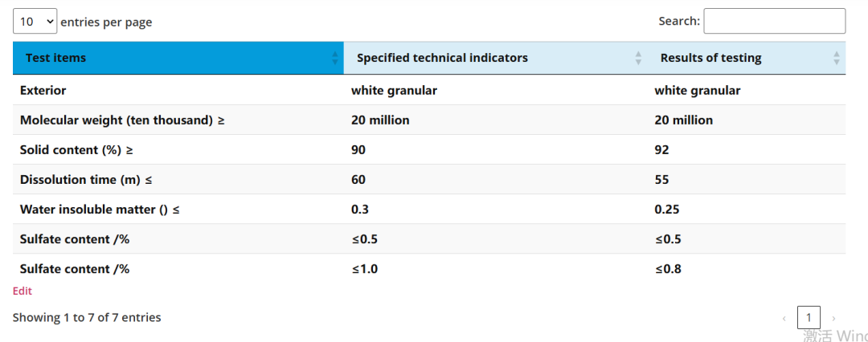Click the Dissolution time (m) cell

pyautogui.click(x=178, y=179)
